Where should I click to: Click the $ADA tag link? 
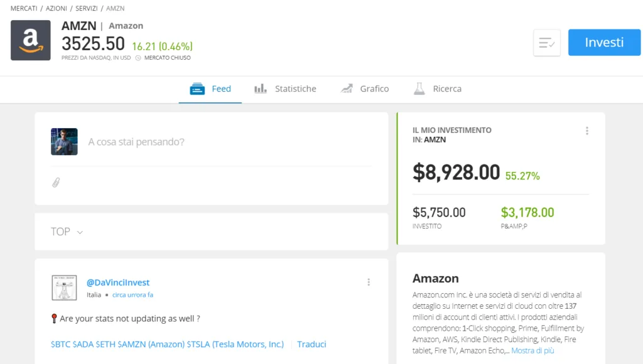tap(84, 345)
